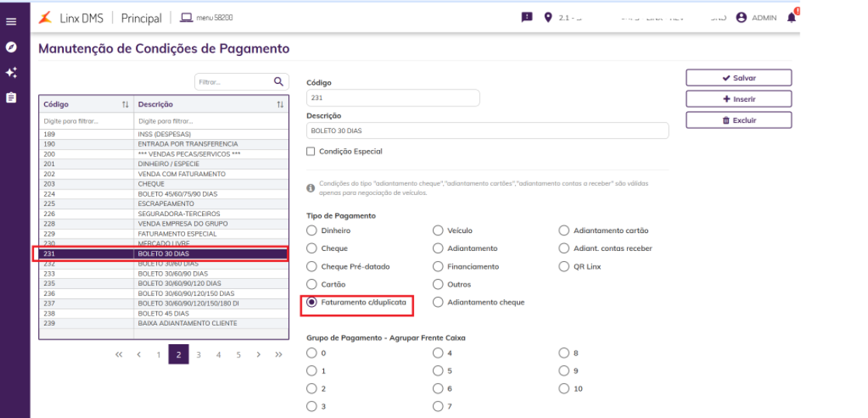Open the feedback message icon in header
The height and width of the screenshot is (418, 868).
[x=527, y=18]
